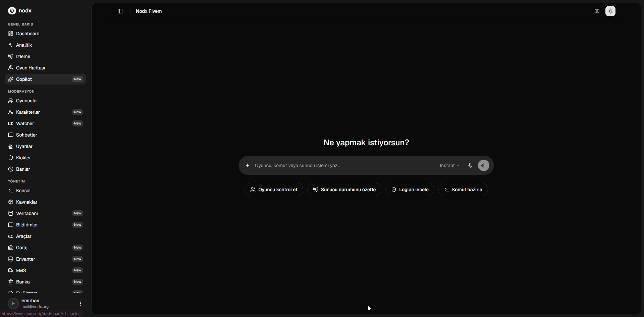This screenshot has width=644, height=317.
Task: Click the map icon in top bar
Action: [597, 11]
